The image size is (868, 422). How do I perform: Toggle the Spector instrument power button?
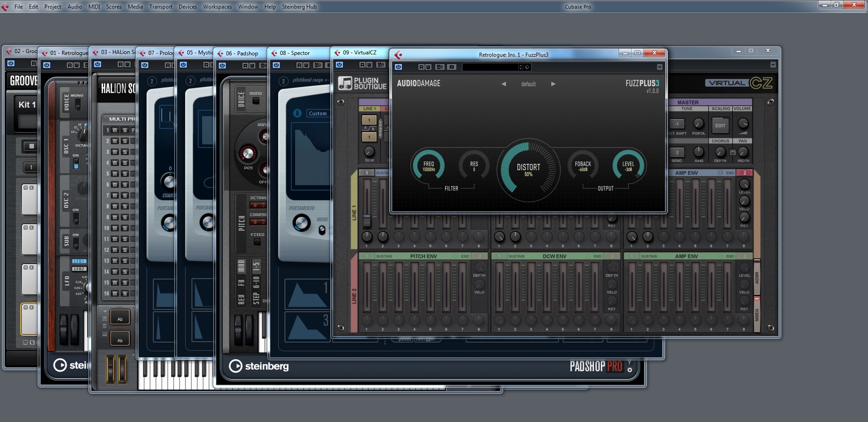pos(276,65)
